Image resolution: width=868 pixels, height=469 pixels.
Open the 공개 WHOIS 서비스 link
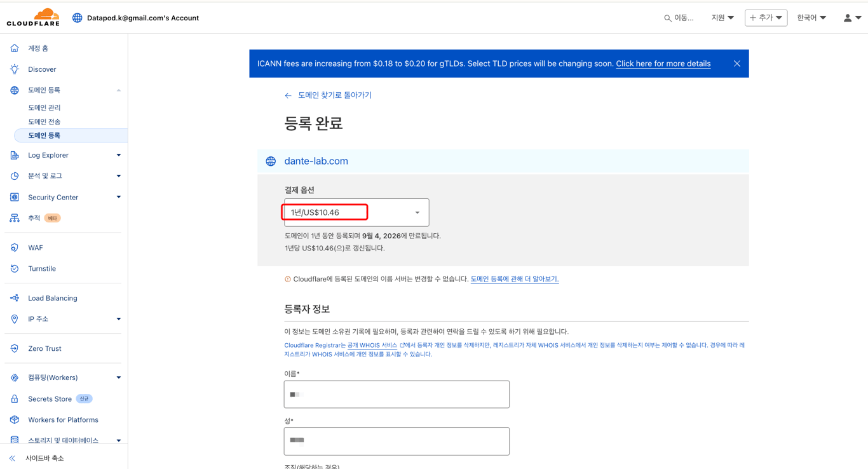(x=372, y=346)
